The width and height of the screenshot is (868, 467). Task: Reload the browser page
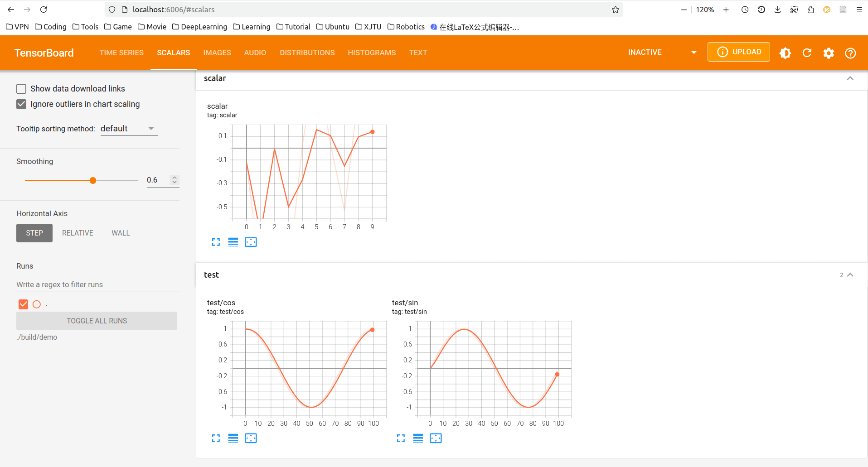coord(44,10)
